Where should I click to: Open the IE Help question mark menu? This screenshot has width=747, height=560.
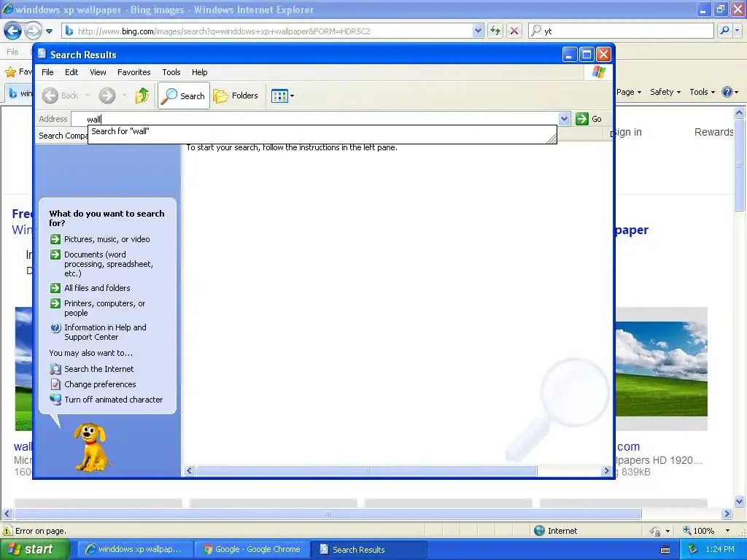(729, 92)
